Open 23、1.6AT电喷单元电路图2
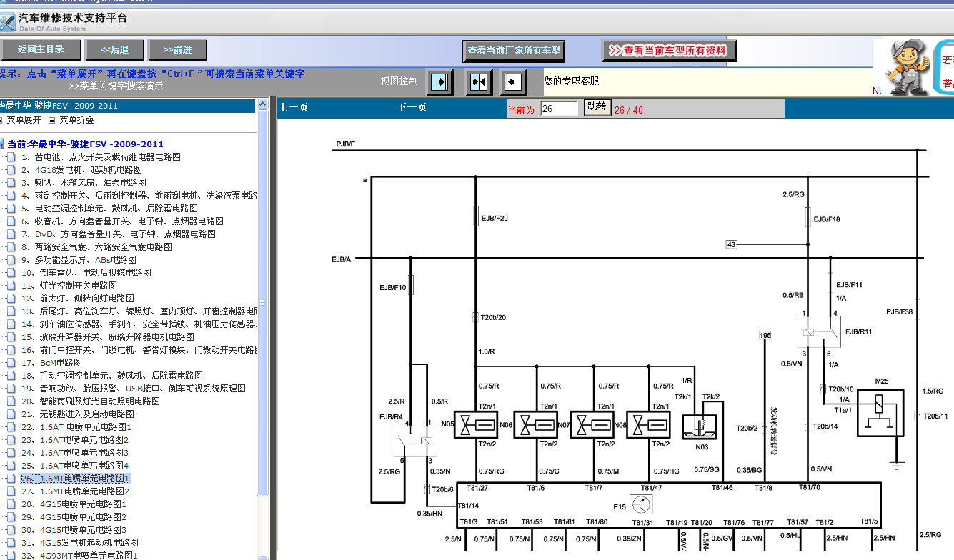The width and height of the screenshot is (954, 560). pyautogui.click(x=74, y=440)
